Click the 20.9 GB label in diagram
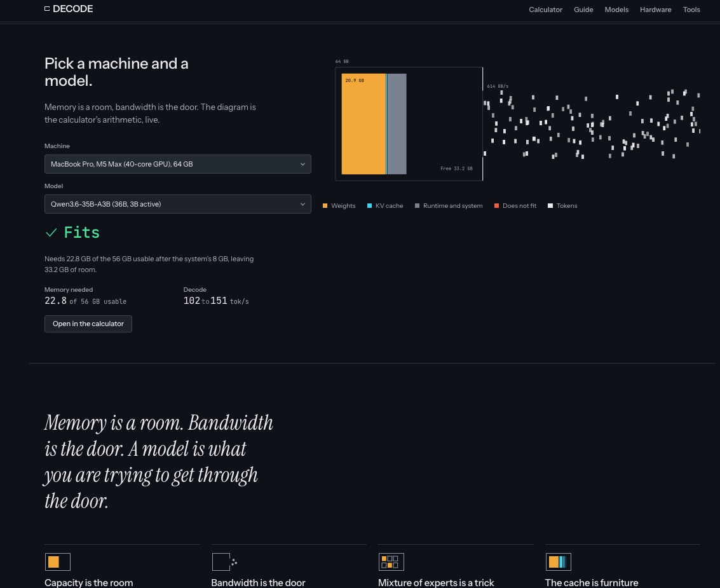The height and width of the screenshot is (588, 720). [x=355, y=80]
